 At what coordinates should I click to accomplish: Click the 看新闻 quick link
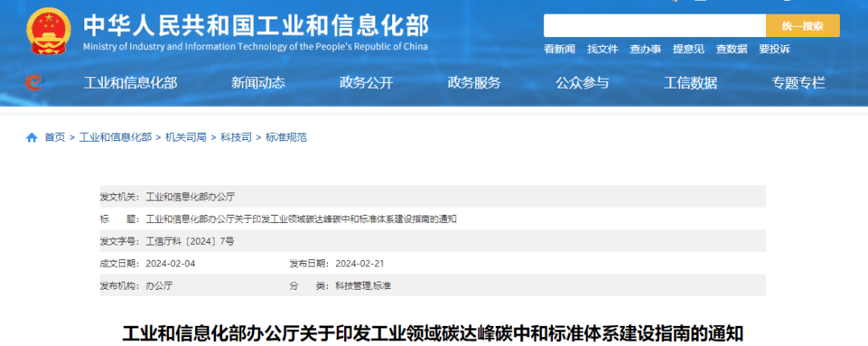[x=559, y=49]
